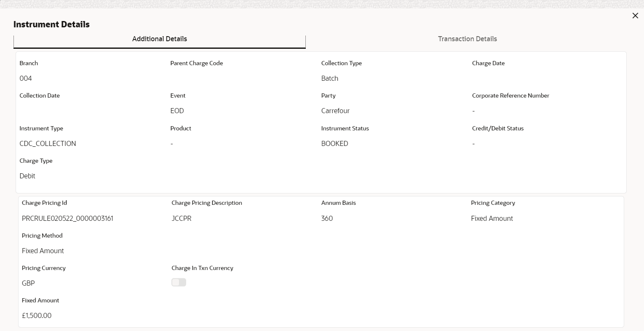Click the Pricing Method Fixed Amount value
This screenshot has width=644, height=331.
tap(43, 251)
